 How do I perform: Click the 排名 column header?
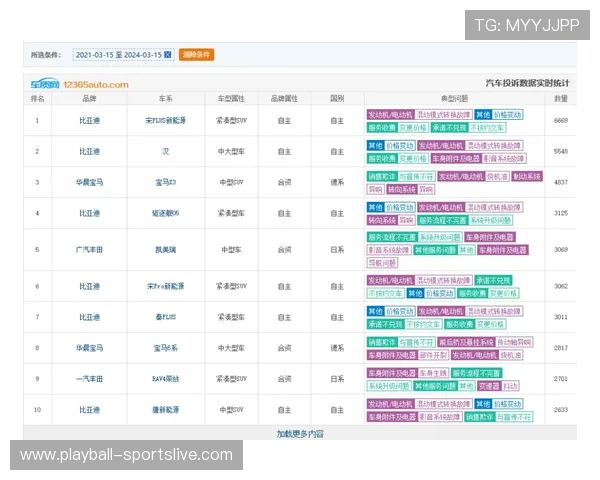[38, 99]
